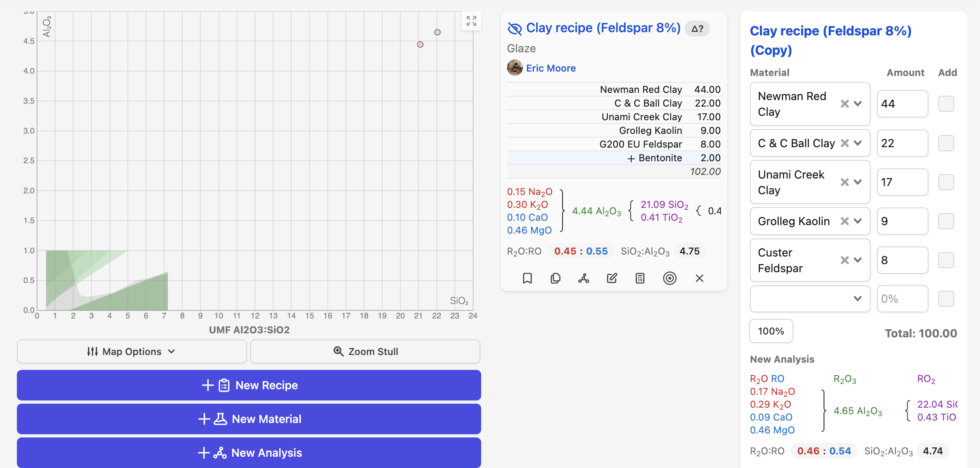The image size is (980, 468).
Task: Click the bookmark icon on recipe card
Action: click(x=527, y=278)
